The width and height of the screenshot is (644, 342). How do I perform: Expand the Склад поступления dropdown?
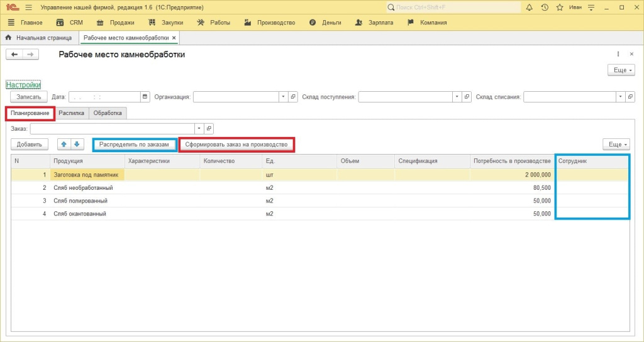pos(457,97)
